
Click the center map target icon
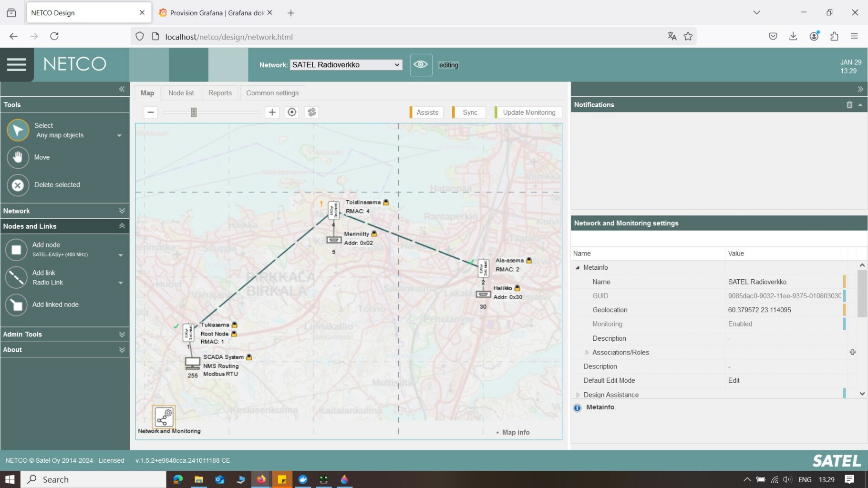292,112
